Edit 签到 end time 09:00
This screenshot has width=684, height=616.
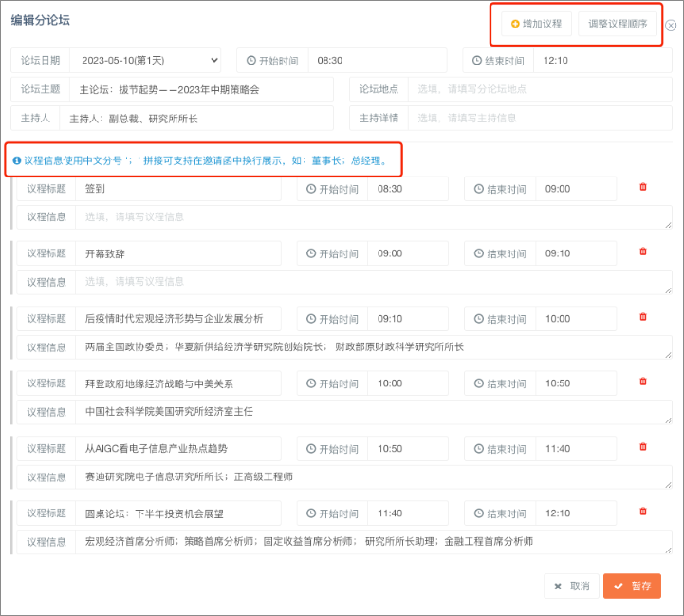[576, 189]
